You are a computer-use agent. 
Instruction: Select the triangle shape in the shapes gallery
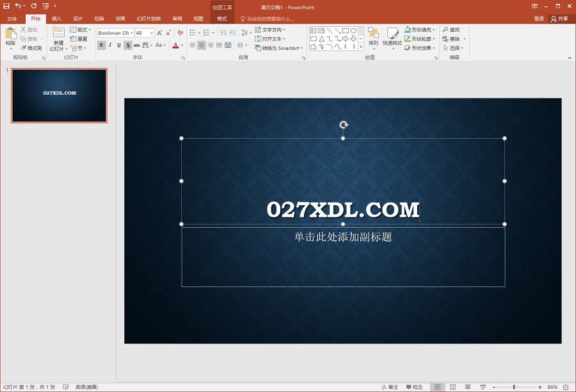(321, 38)
